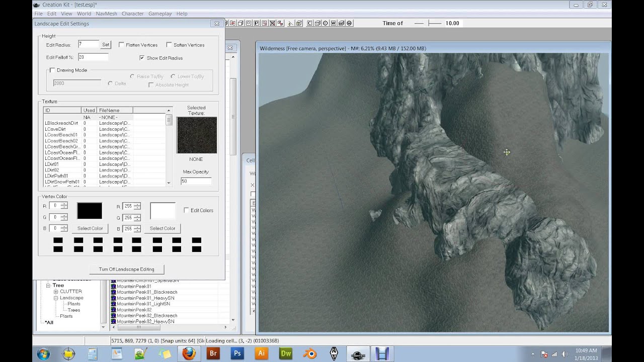Click the plain square letter C toolbar icon
The width and height of the screenshot is (644, 362).
tap(309, 23)
